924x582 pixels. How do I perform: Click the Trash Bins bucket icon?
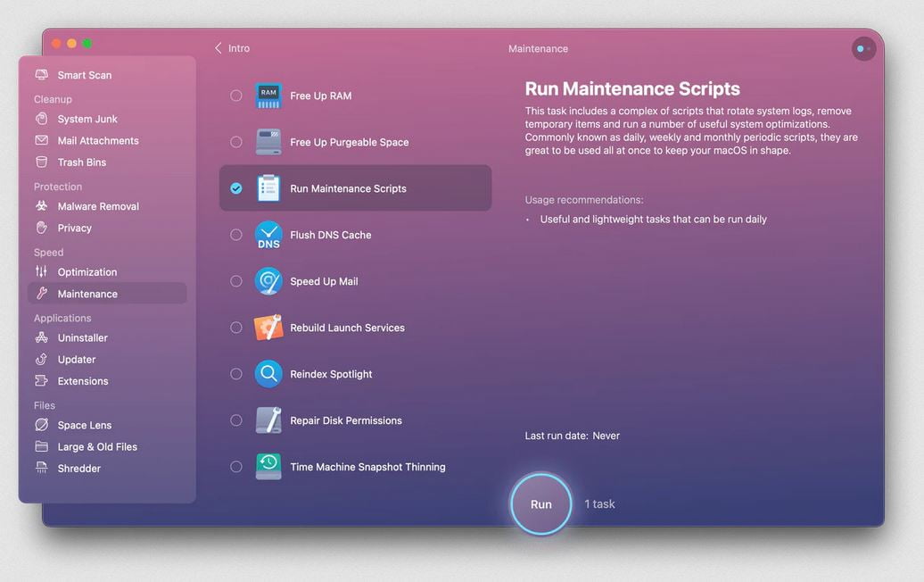[x=41, y=162]
